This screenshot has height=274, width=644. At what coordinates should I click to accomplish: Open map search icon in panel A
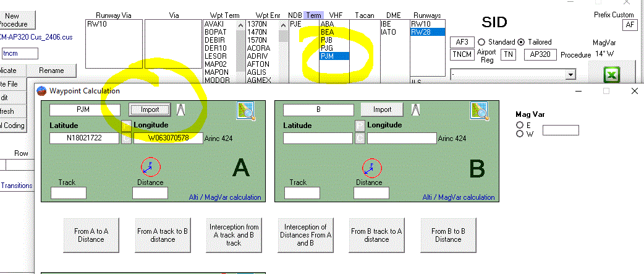tap(246, 110)
